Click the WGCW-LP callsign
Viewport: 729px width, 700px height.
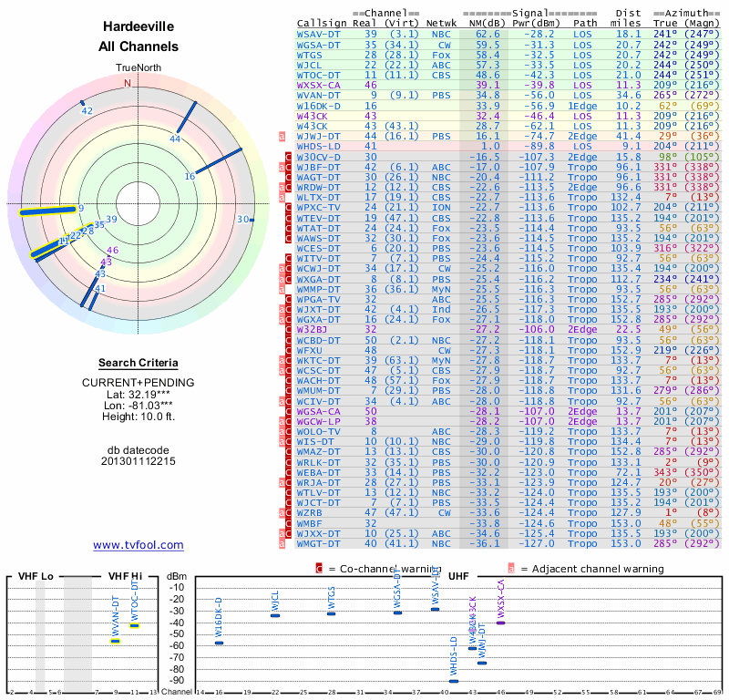click(x=318, y=421)
